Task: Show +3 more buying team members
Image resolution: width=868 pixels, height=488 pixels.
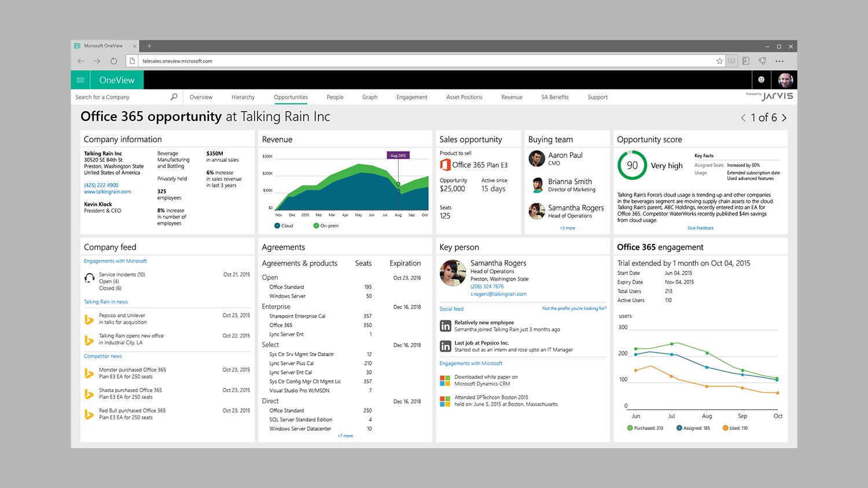Action: point(567,228)
